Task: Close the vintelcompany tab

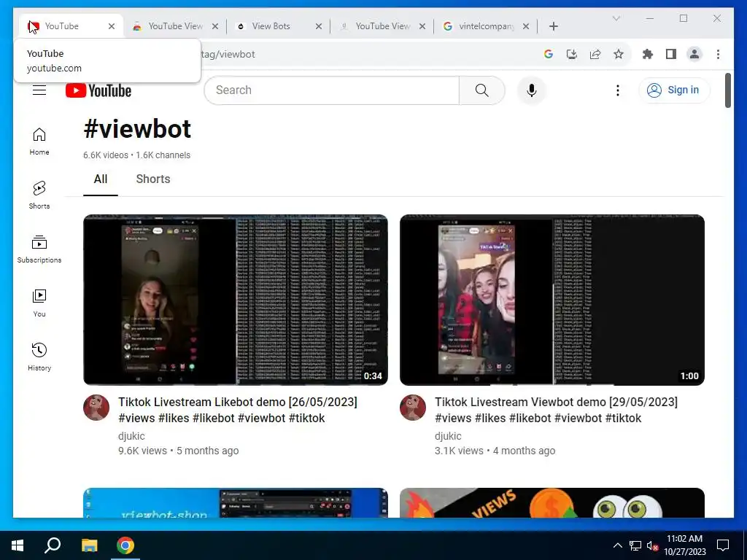Action: point(526,27)
